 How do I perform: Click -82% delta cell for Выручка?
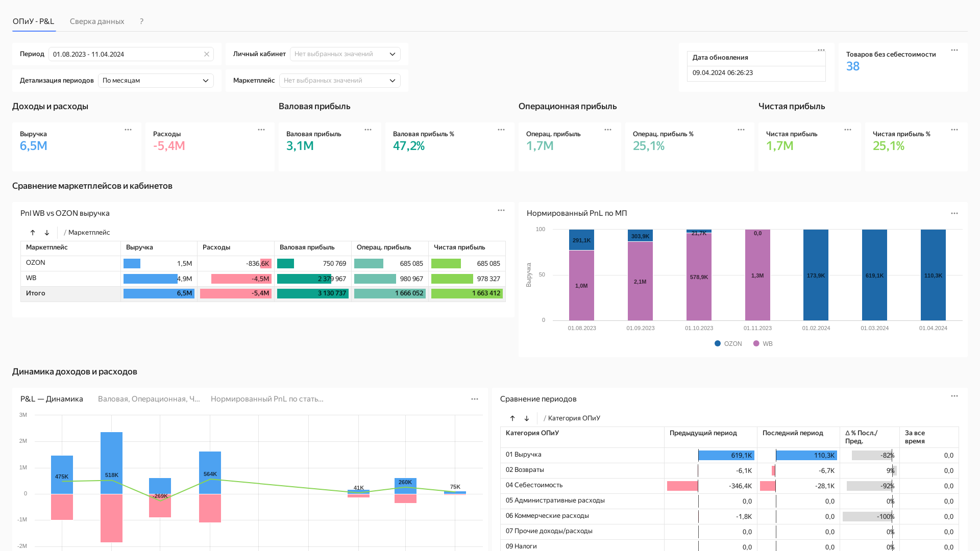pos(870,455)
